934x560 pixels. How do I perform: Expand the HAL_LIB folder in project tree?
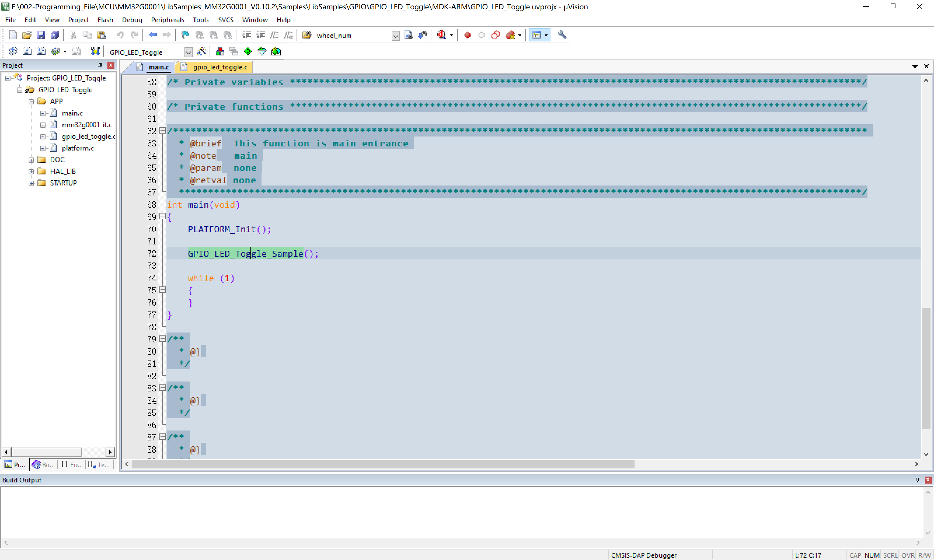[31, 171]
